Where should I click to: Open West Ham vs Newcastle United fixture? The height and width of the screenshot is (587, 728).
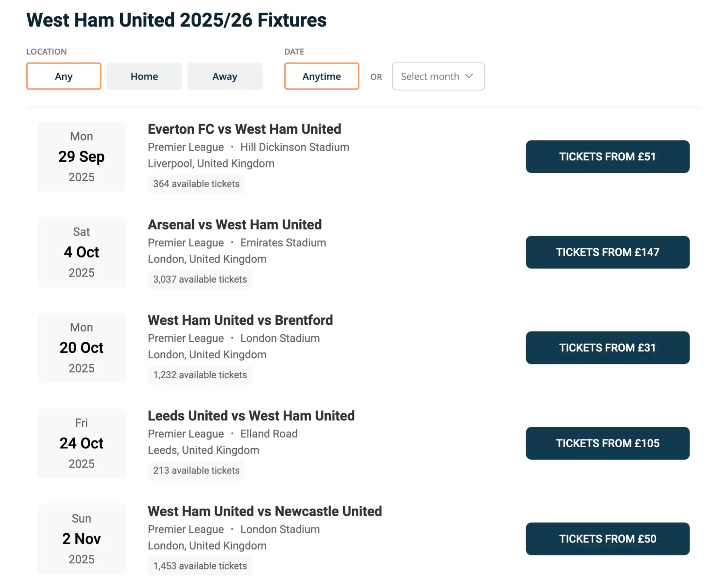pos(264,511)
